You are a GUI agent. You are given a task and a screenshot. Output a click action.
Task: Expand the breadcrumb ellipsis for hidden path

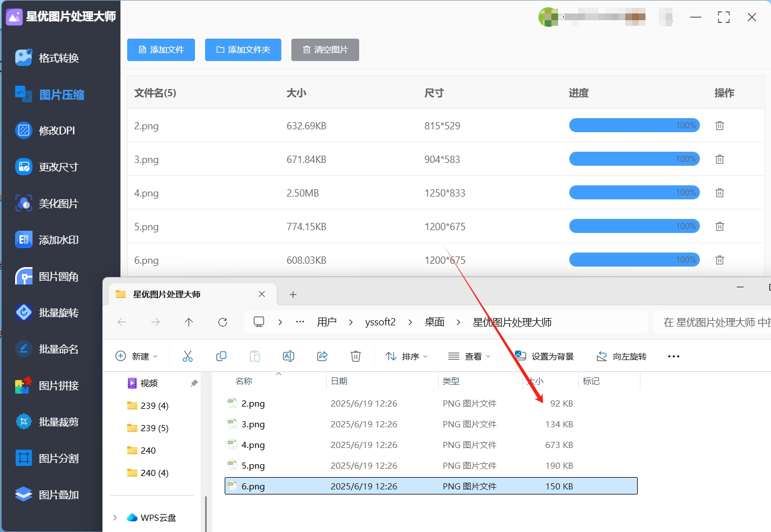click(x=300, y=322)
